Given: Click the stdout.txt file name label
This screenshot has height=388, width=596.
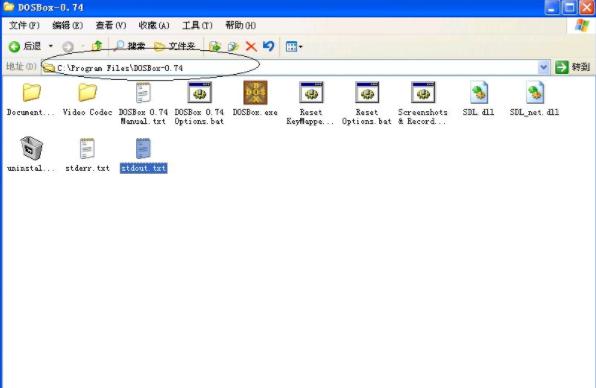Looking at the screenshot, I should pyautogui.click(x=143, y=168).
